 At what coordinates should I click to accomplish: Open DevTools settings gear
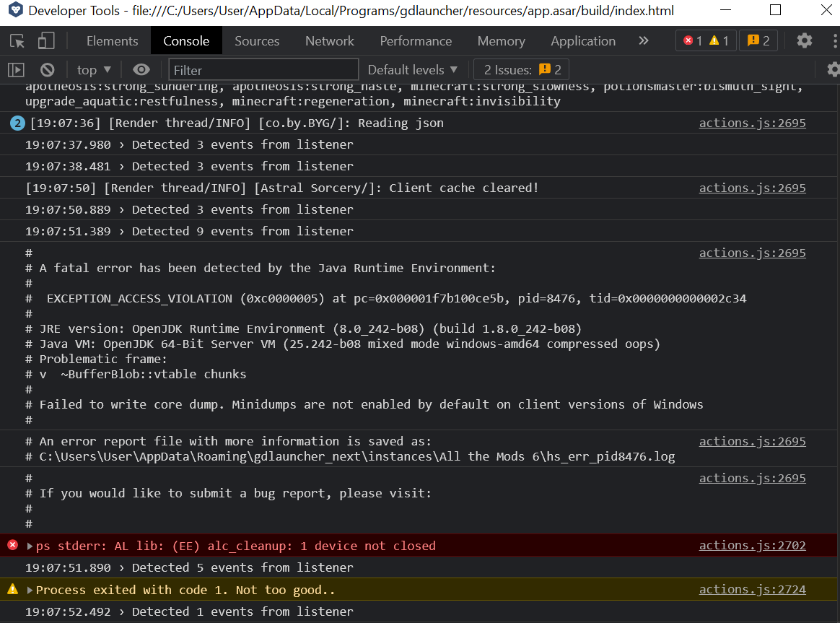(x=804, y=40)
